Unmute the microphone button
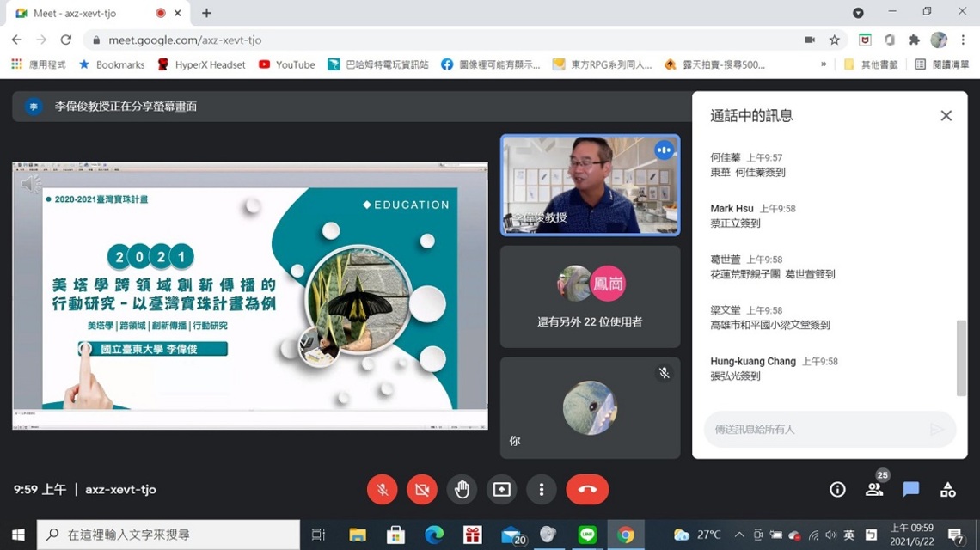The width and height of the screenshot is (980, 550). click(x=383, y=489)
